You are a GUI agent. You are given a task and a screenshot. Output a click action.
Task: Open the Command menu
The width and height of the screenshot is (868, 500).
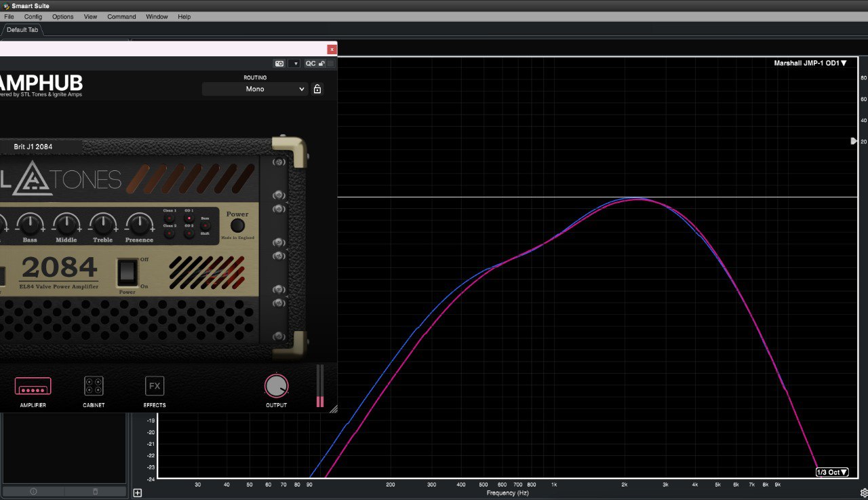click(x=121, y=16)
